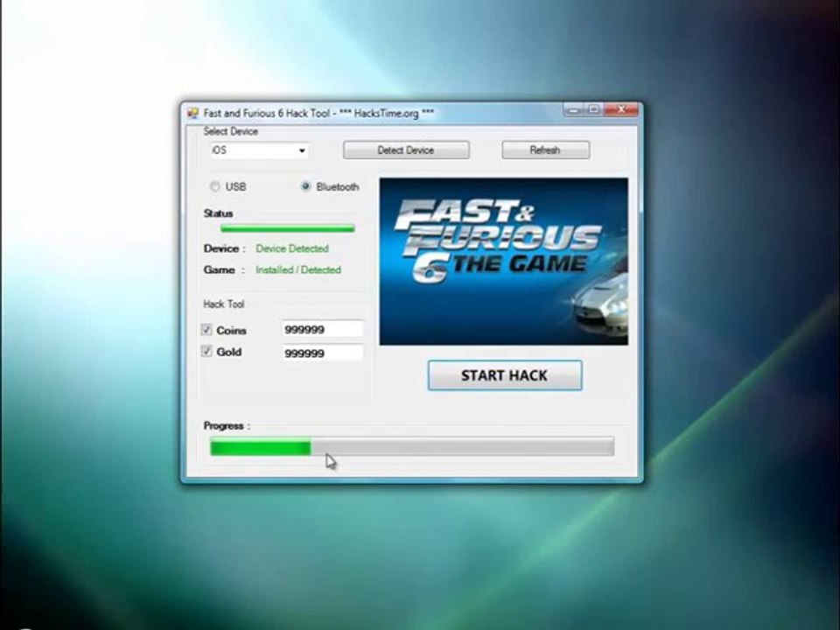Click the window title text HacksTime.org
Screen dimensions: 840x630
tap(386, 114)
